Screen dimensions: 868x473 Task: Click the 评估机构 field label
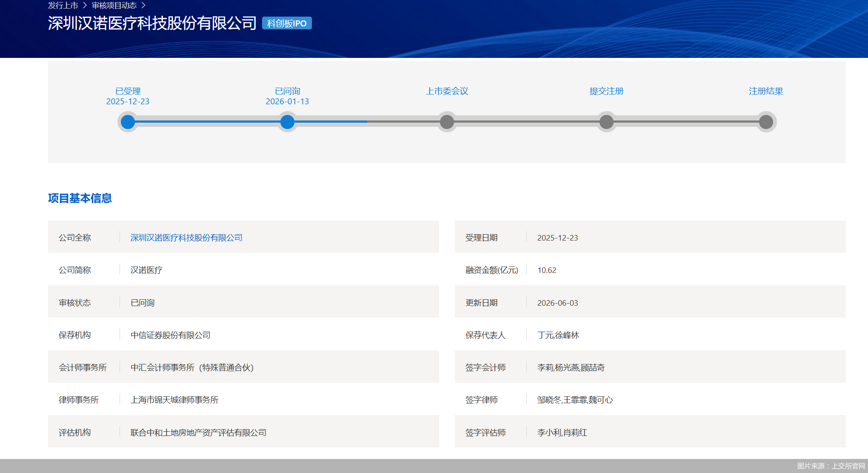(75, 433)
